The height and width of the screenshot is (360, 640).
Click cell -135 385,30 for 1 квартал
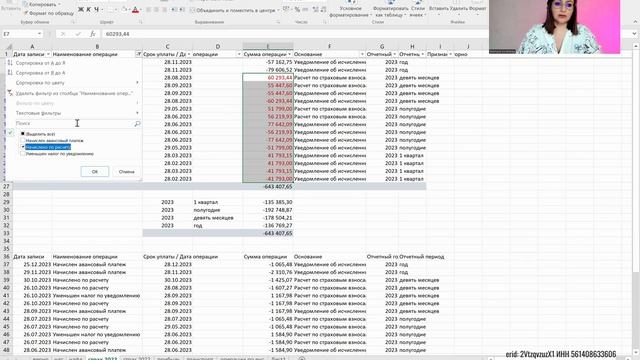268,202
